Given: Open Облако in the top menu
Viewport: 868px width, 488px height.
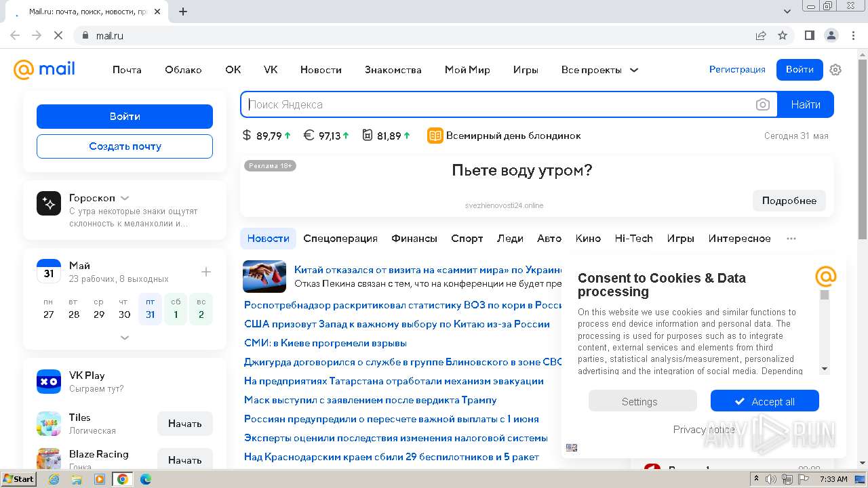Looking at the screenshot, I should tap(183, 70).
